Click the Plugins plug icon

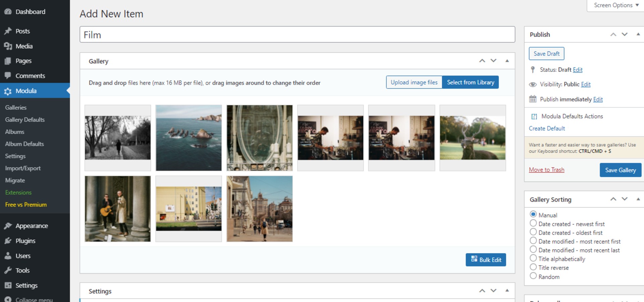(x=8, y=241)
